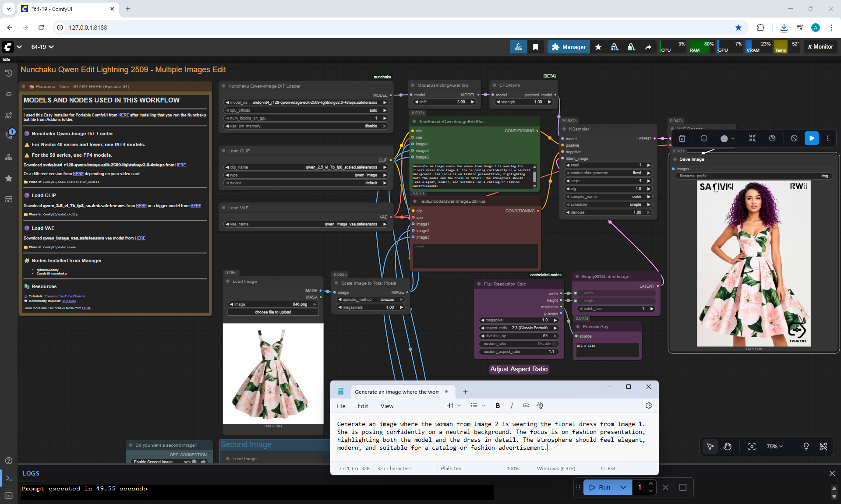Toggle use_pin_memory setting
This screenshot has height=504, width=841.
click(306, 126)
